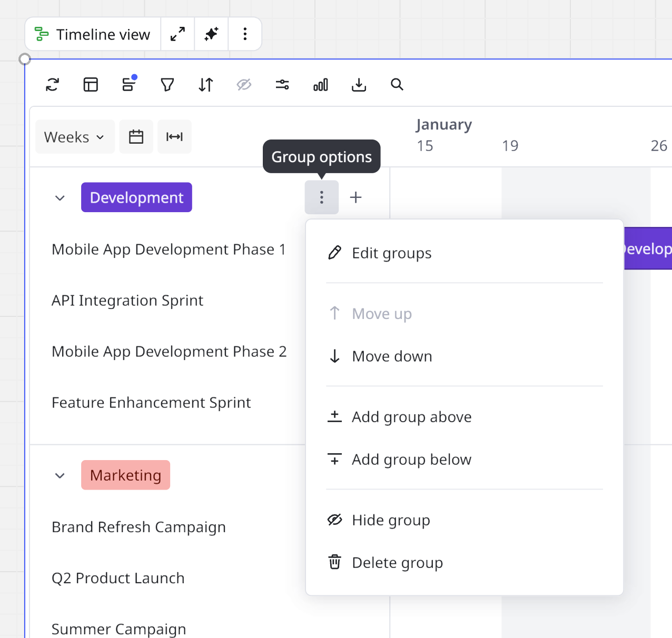The height and width of the screenshot is (638, 672).
Task: Select Add group below option
Action: pos(411,460)
